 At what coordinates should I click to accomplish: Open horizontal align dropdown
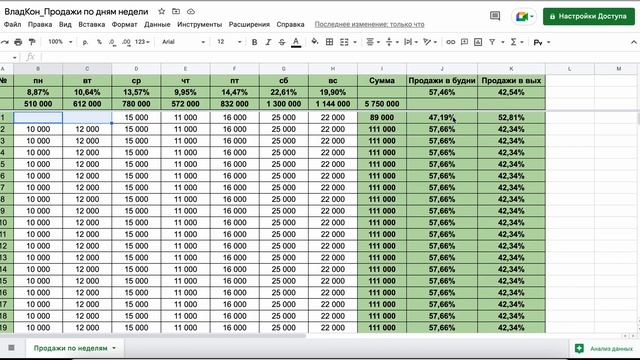click(373, 42)
